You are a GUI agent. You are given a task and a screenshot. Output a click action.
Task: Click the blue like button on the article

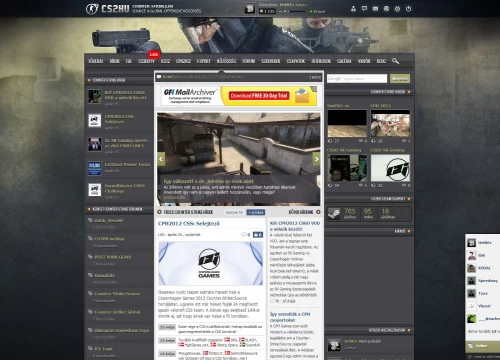tap(258, 235)
